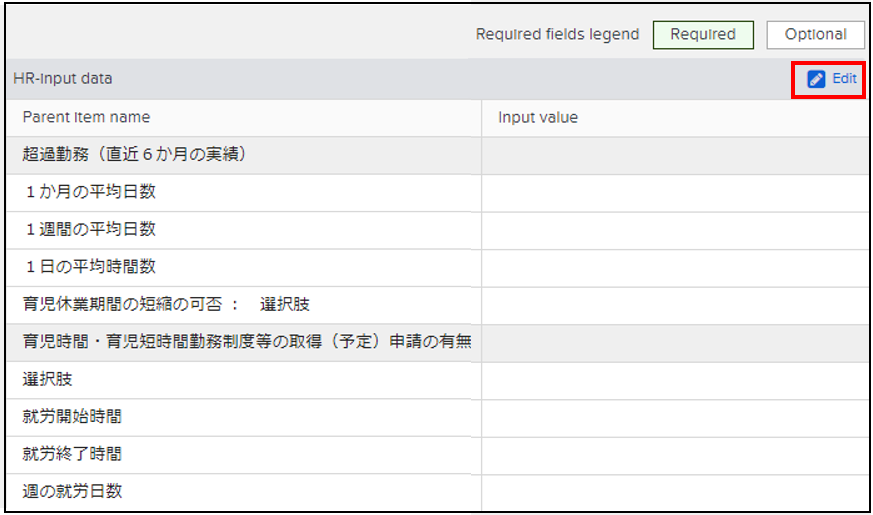Click the input value cell for 就労開始時間
Image resolution: width=873 pixels, height=515 pixels.
tap(674, 417)
